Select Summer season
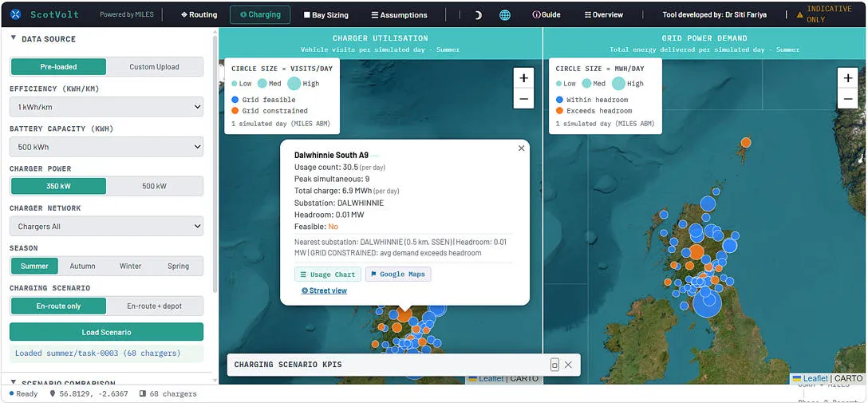This screenshot has height=403, width=868. [35, 266]
